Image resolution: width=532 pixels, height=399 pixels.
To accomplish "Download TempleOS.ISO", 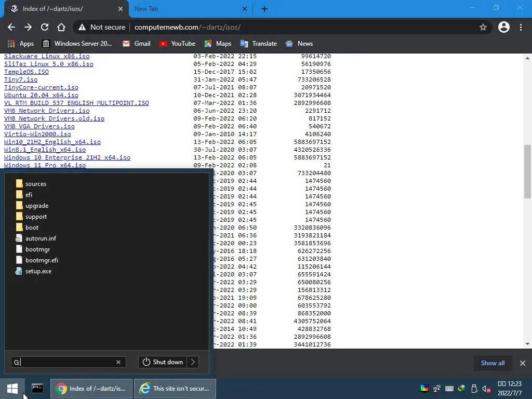I will click(26, 72).
